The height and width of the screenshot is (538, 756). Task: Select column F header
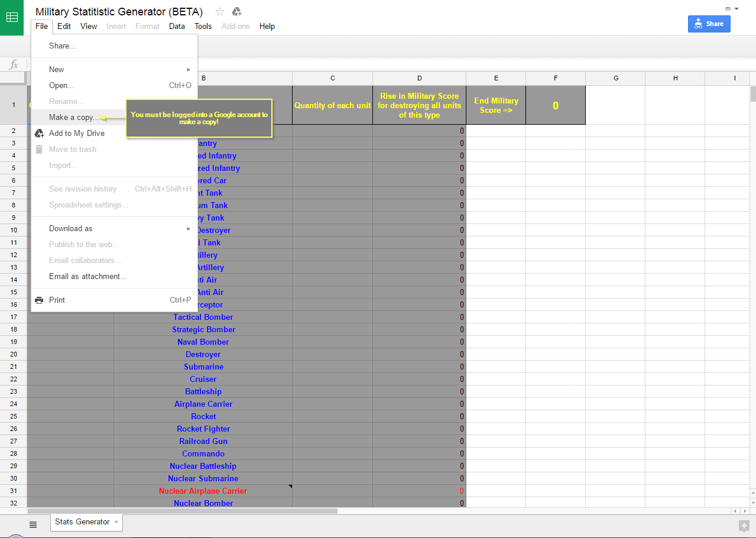click(x=556, y=78)
